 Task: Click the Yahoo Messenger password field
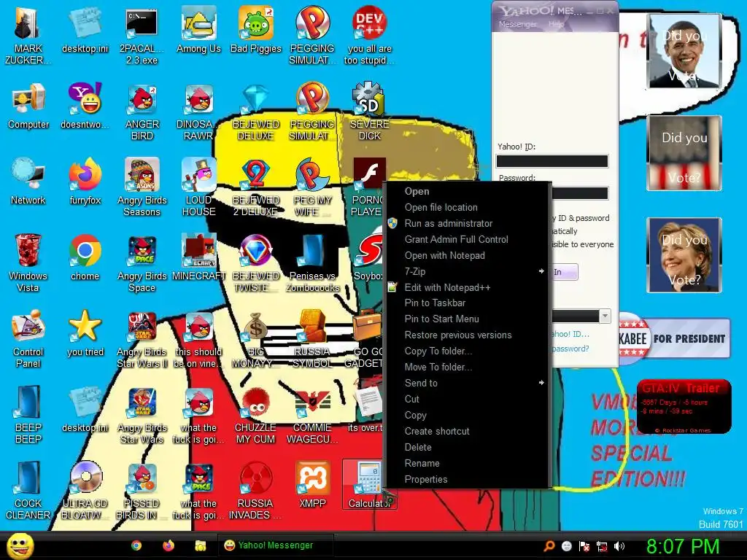(x=580, y=192)
